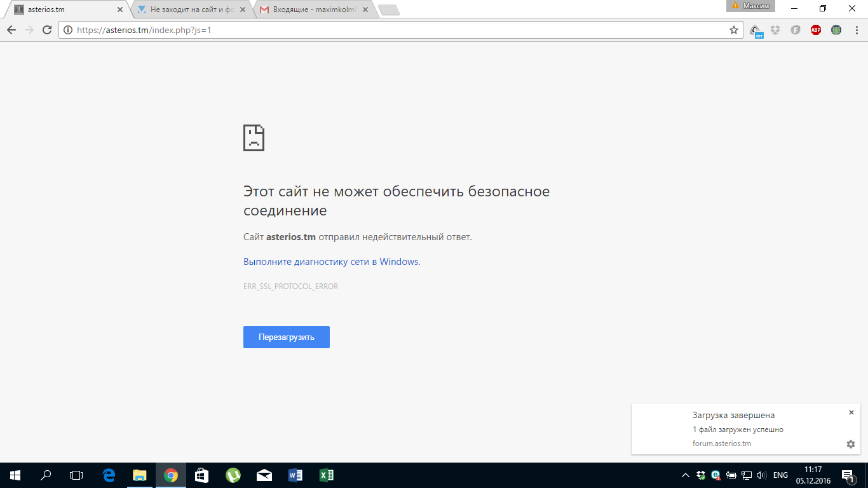Open the Windows Start menu
Image resolution: width=868 pixels, height=488 pixels.
[15, 475]
